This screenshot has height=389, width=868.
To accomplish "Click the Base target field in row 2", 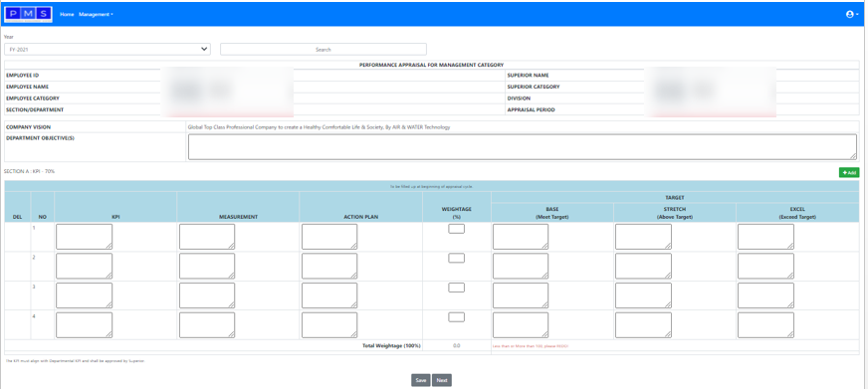I will [521, 267].
